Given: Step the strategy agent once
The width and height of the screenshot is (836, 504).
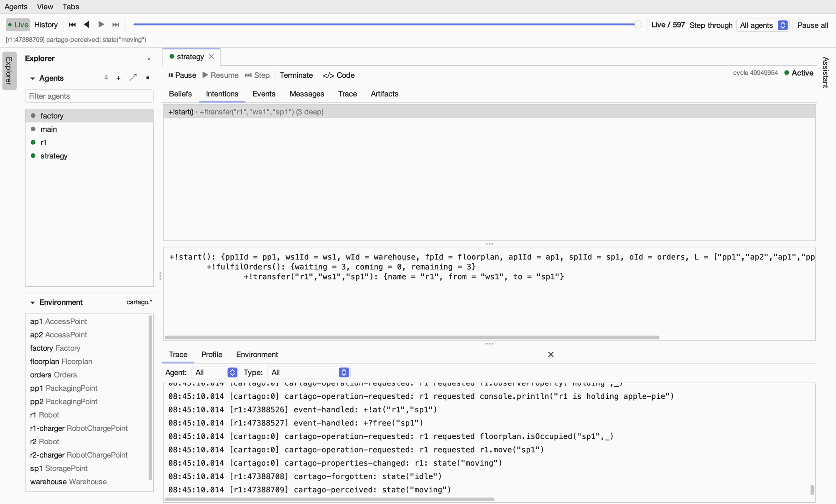Looking at the screenshot, I should click(x=257, y=75).
